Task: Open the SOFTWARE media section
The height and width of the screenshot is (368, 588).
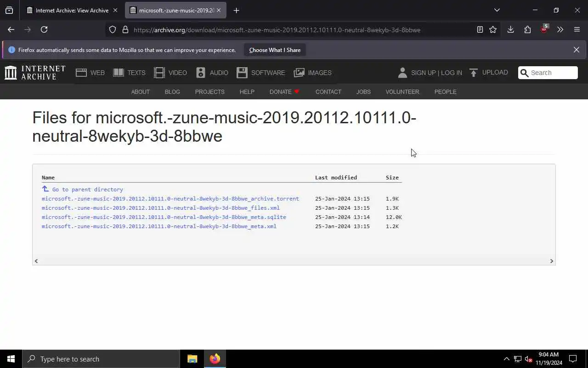Action: click(x=261, y=73)
